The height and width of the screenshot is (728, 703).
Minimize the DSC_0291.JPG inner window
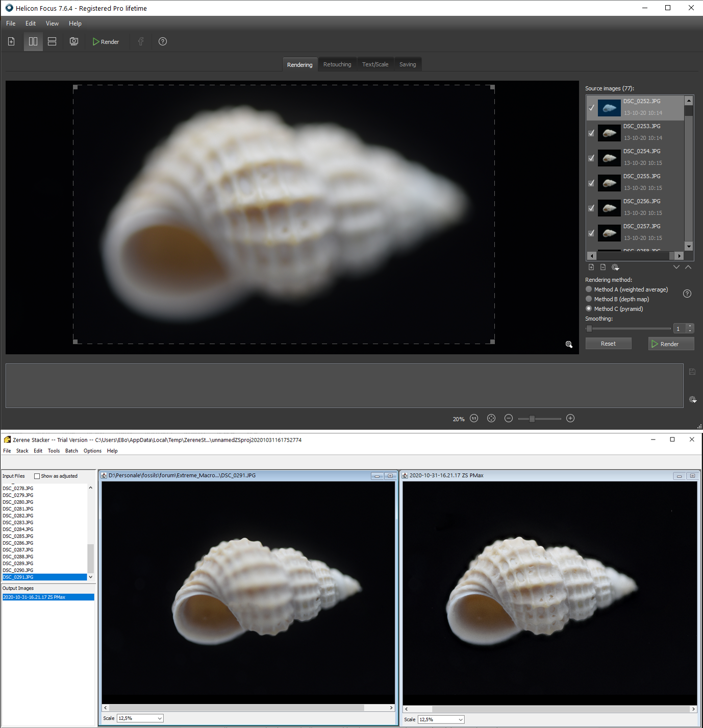coord(377,476)
